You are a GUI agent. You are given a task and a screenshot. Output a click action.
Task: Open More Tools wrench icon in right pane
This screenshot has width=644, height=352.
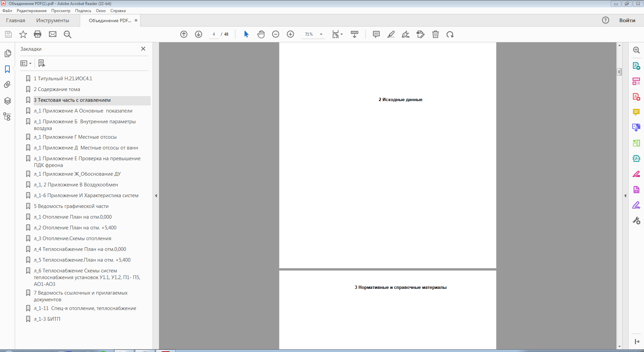click(x=636, y=221)
